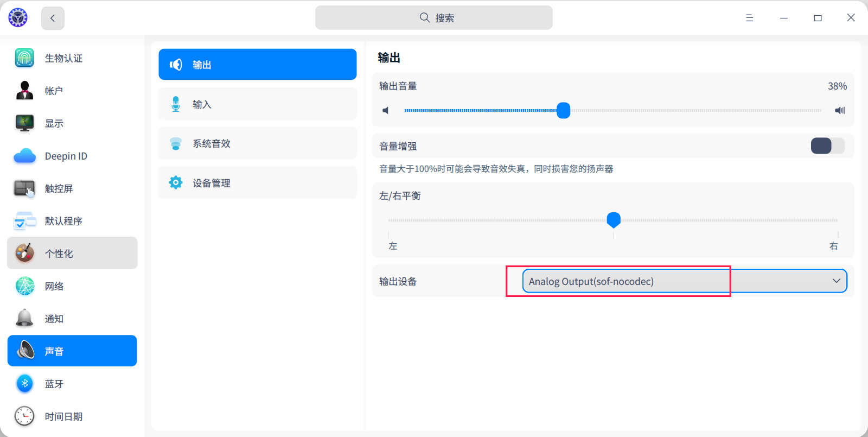
Task: Open 时间日期 time and date settings
Action: pyautogui.click(x=72, y=416)
